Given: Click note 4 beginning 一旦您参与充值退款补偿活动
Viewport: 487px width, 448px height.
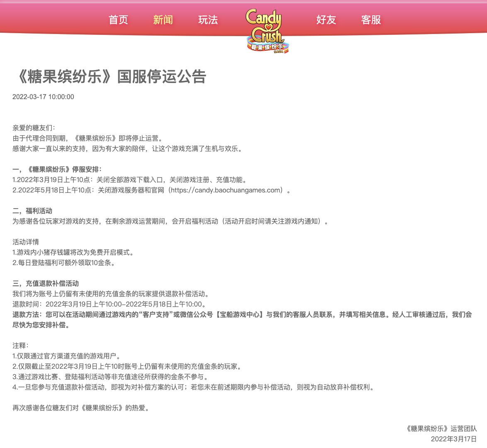Looking at the screenshot, I should click(194, 387).
